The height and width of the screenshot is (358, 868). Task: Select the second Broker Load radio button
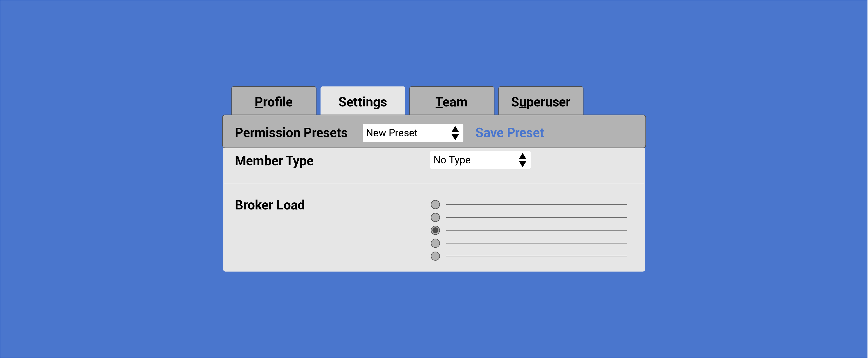point(435,217)
